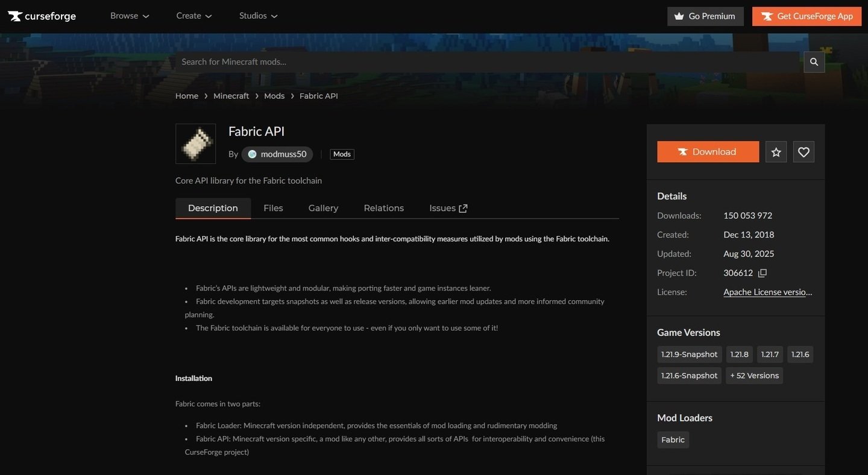Add project to favorites star icon

pos(776,152)
